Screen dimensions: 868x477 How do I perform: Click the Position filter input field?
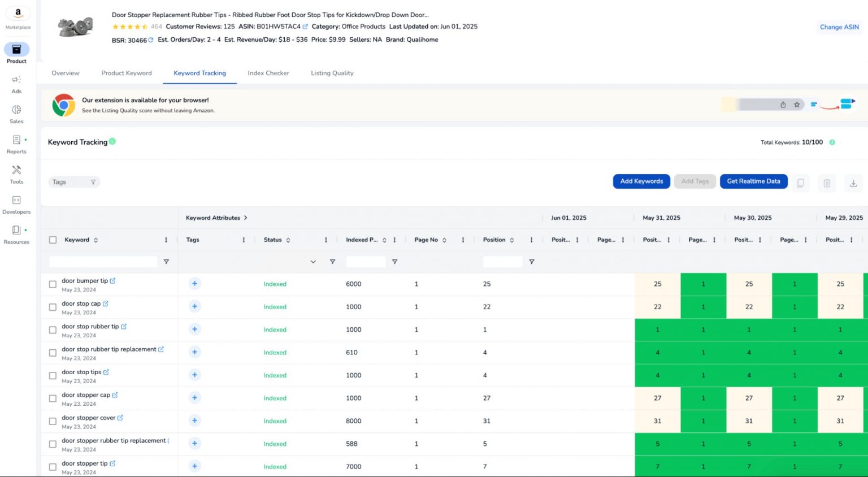503,262
